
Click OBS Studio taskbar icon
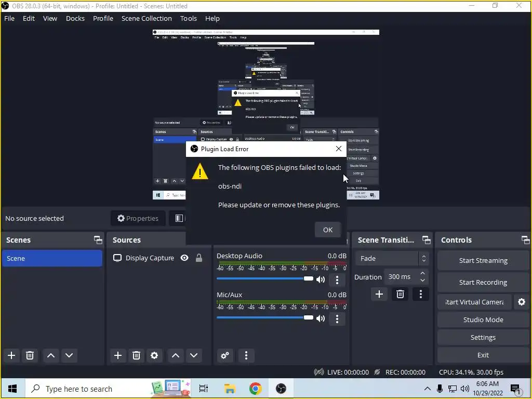click(281, 389)
